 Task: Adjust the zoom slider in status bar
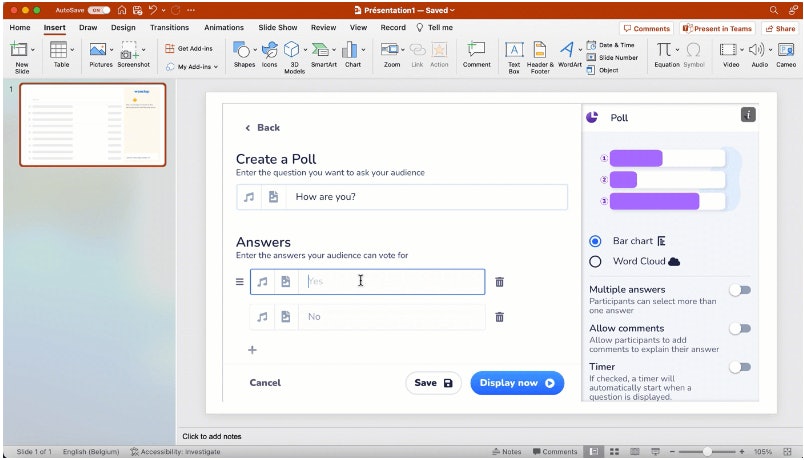[x=707, y=452]
